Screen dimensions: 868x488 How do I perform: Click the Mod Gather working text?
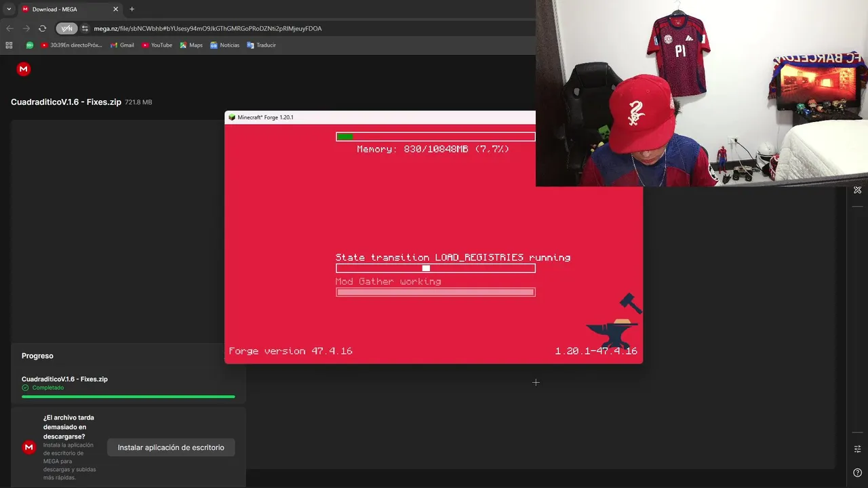[x=389, y=281]
